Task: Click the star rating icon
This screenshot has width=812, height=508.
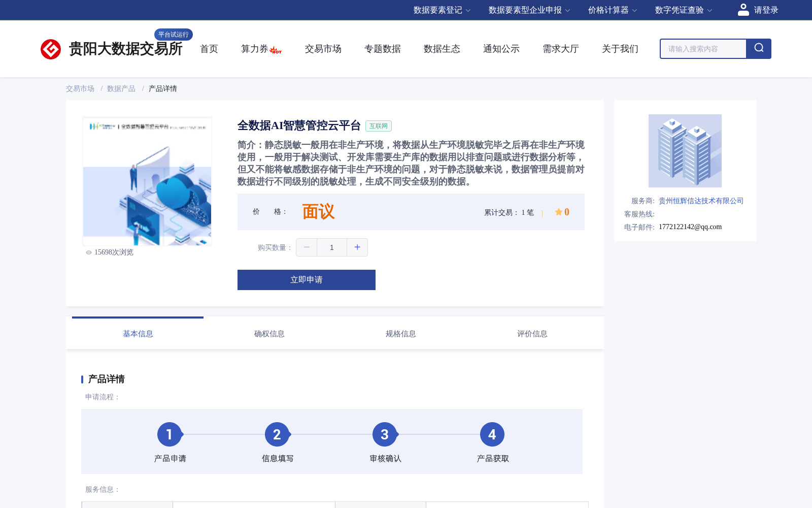Action: coord(558,212)
